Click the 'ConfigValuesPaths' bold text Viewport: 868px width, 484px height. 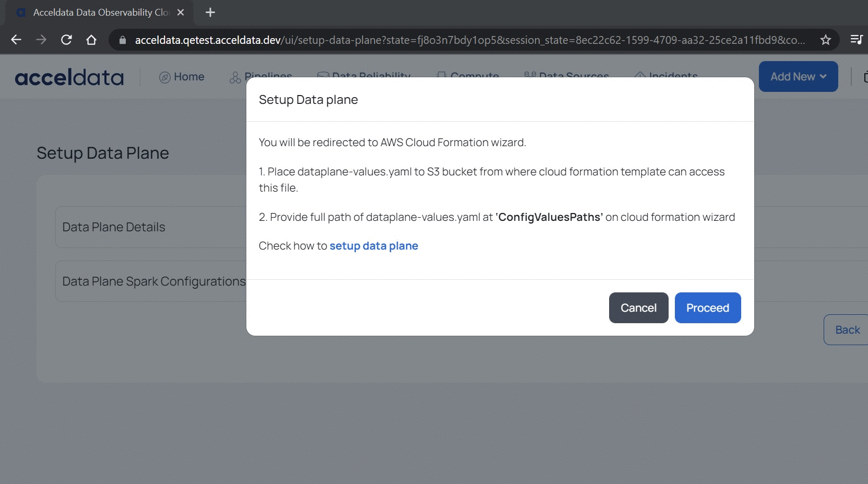click(x=549, y=217)
